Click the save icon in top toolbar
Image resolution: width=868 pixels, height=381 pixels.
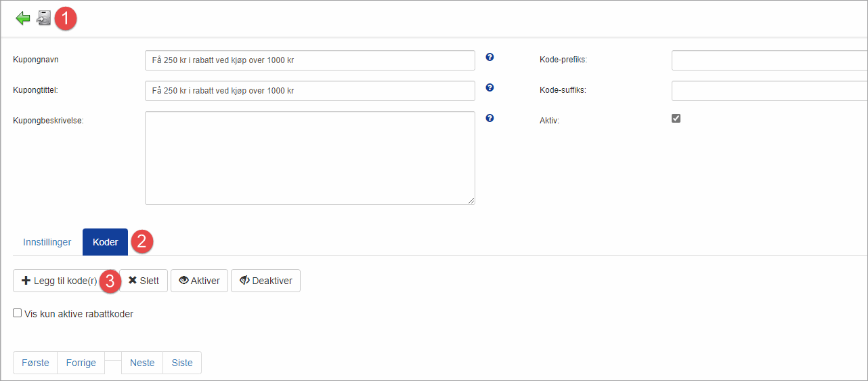(x=44, y=18)
